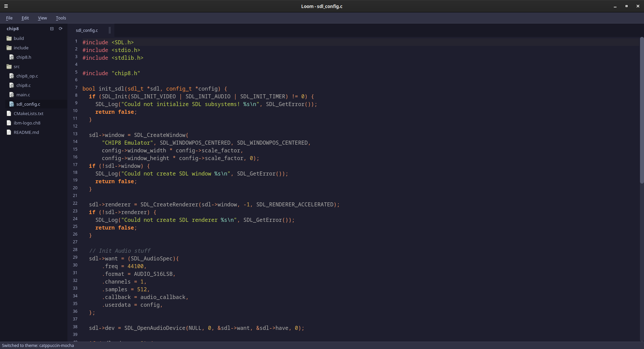Close the Loom window
Viewport: 644px width, 349px height.
pos(638,6)
